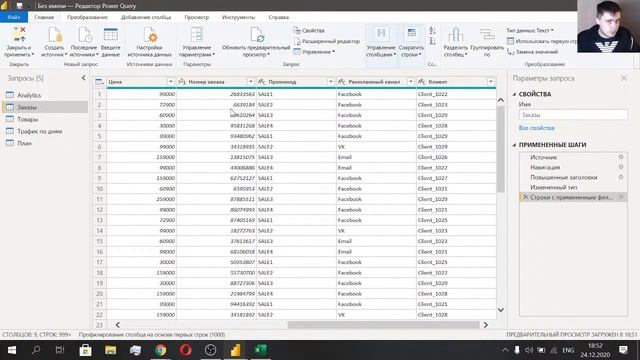Select whole table corner icon

click(99, 82)
